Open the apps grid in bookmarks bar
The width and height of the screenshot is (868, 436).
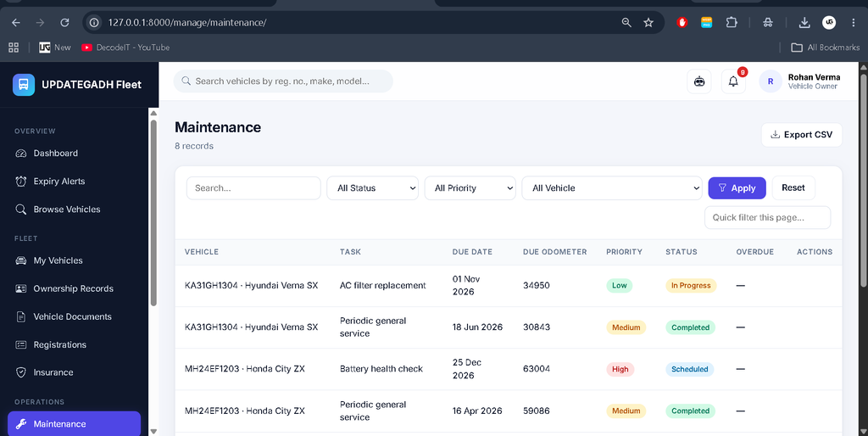(x=14, y=48)
